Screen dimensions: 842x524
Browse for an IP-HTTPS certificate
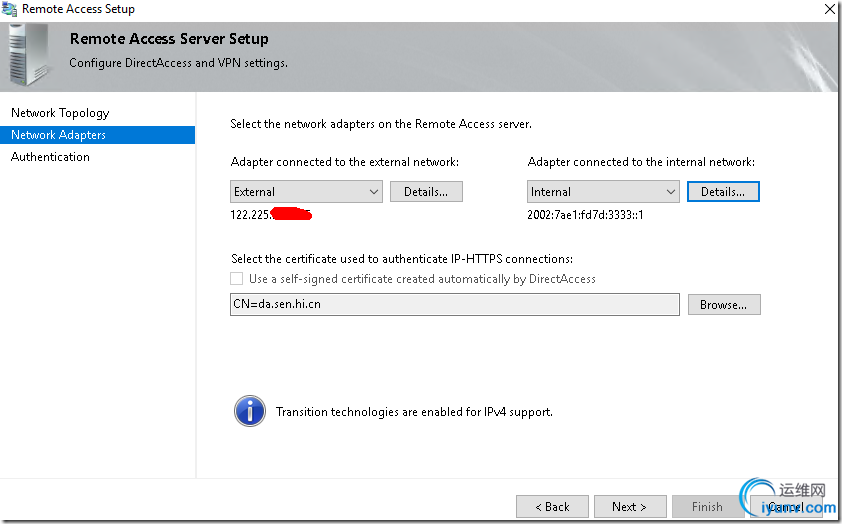point(724,304)
